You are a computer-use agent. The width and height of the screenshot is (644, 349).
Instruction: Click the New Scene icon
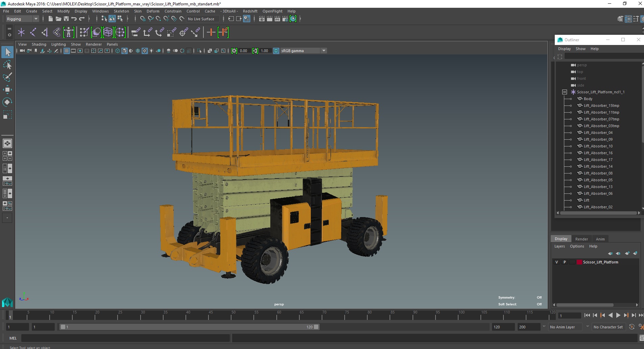click(x=51, y=19)
